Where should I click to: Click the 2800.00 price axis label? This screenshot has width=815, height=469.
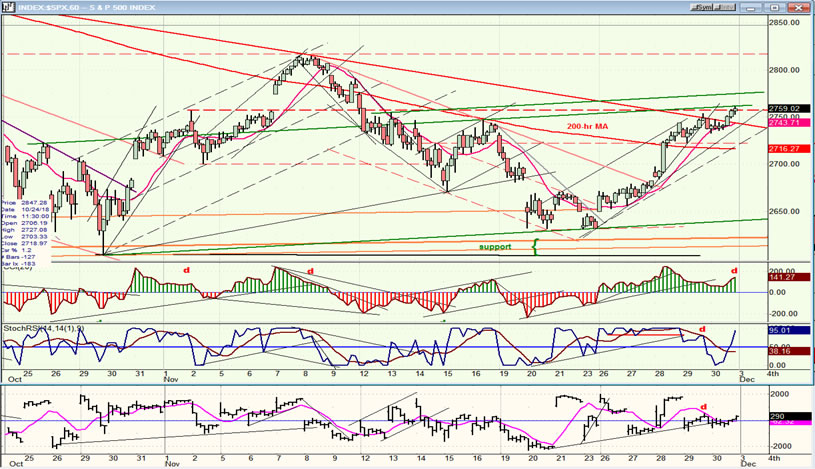point(784,70)
